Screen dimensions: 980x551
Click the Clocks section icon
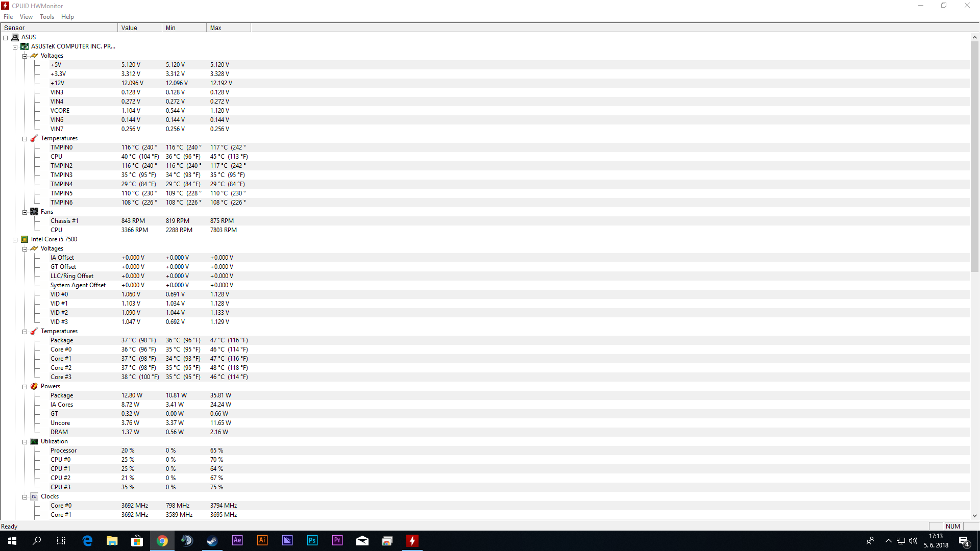34,496
